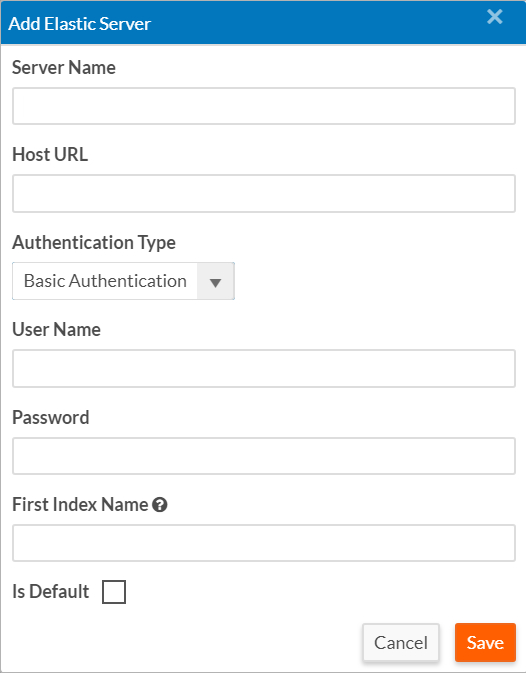Close the Add Elastic Server dialog
Image resolution: width=526 pixels, height=673 pixels.
pos(495,17)
